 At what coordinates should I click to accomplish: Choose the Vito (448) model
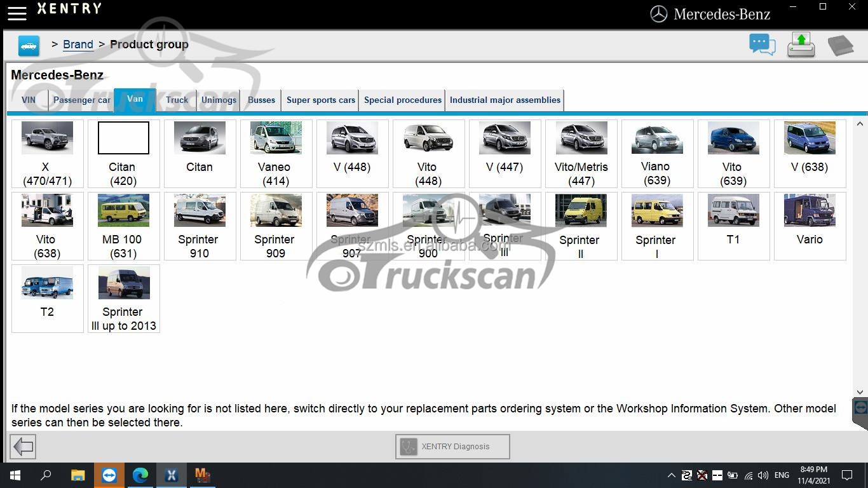point(429,154)
